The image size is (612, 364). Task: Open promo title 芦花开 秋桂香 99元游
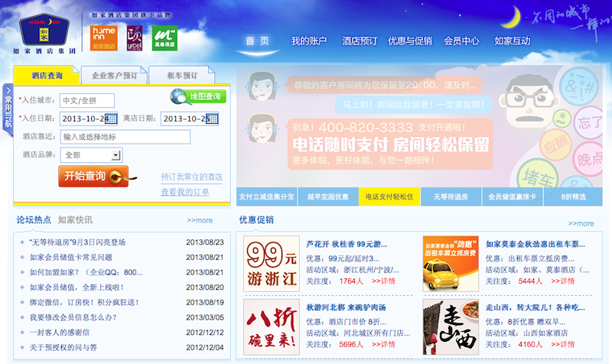click(347, 244)
